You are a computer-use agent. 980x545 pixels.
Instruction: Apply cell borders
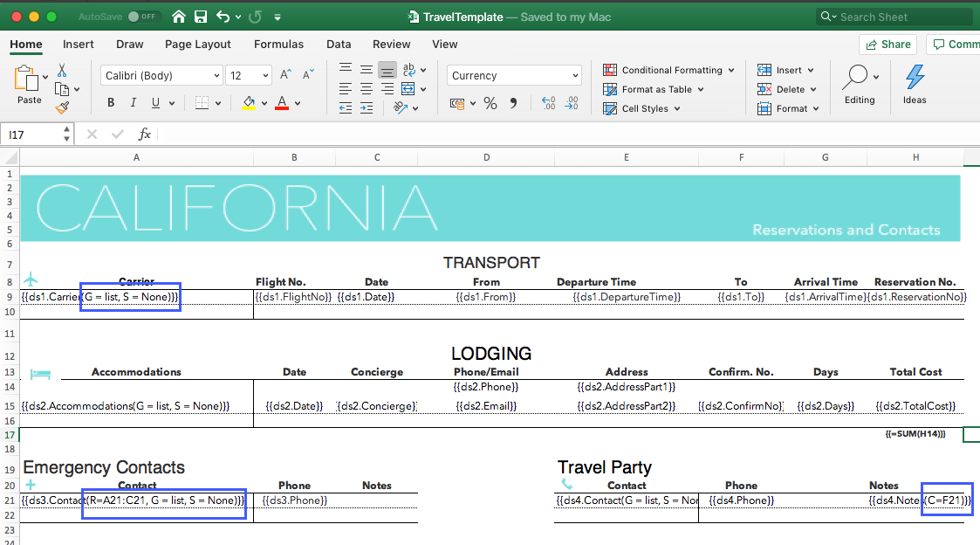[x=202, y=102]
